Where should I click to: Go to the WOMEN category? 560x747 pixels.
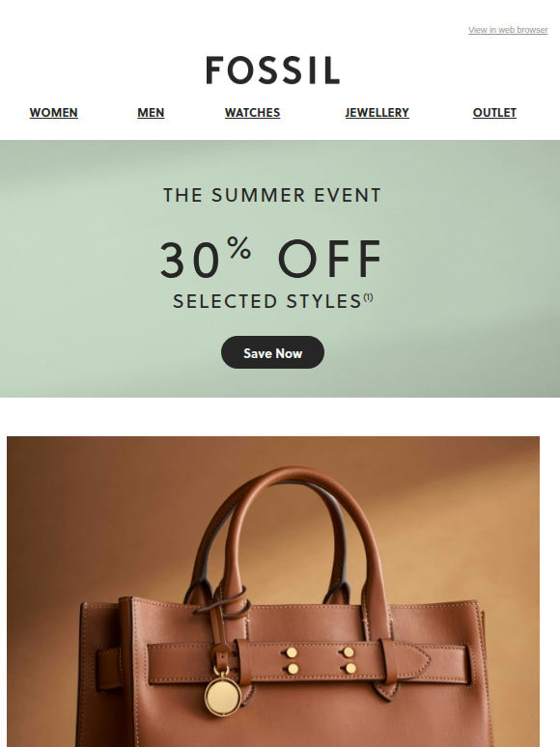pyautogui.click(x=53, y=112)
